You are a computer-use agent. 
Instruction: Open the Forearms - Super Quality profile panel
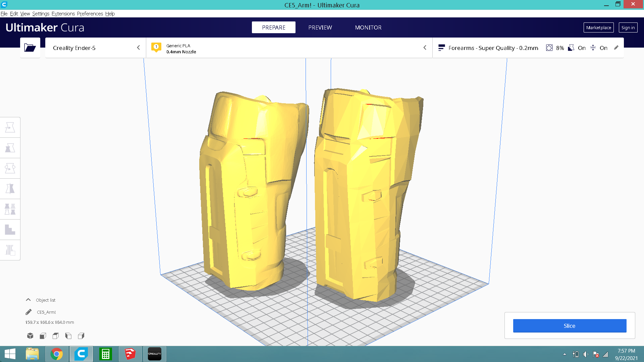[528, 48]
